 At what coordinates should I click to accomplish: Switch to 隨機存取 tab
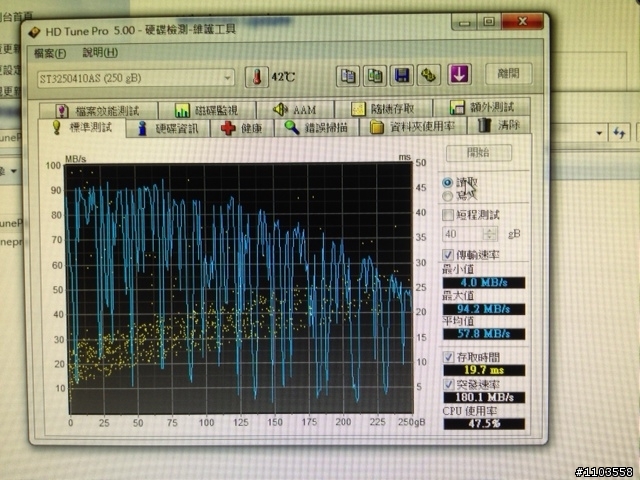click(383, 109)
